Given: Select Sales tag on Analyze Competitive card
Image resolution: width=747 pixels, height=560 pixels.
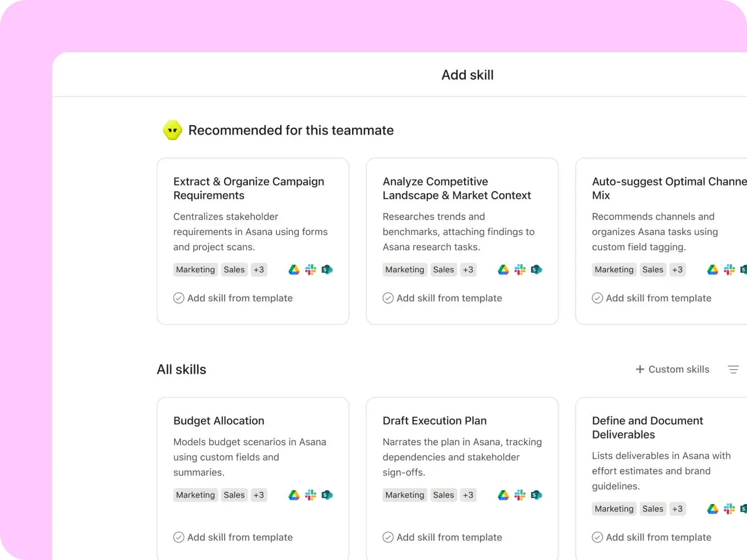Looking at the screenshot, I should tap(443, 270).
